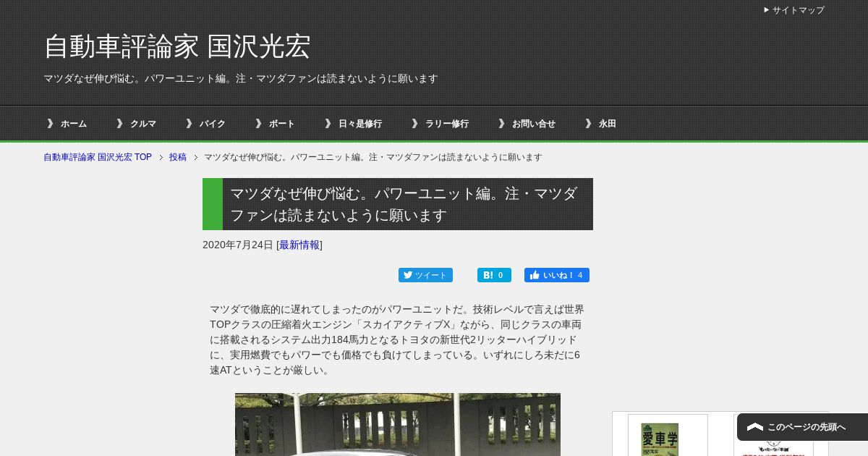868x456 pixels.
Task: Click the article car photo
Action: (398, 425)
